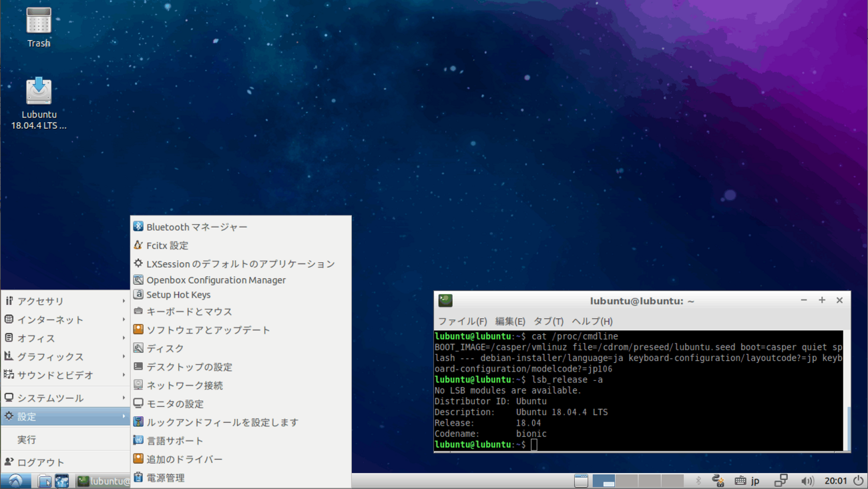Click the jp keyboard layout indicator
This screenshot has width=868, height=489.
[x=755, y=480]
